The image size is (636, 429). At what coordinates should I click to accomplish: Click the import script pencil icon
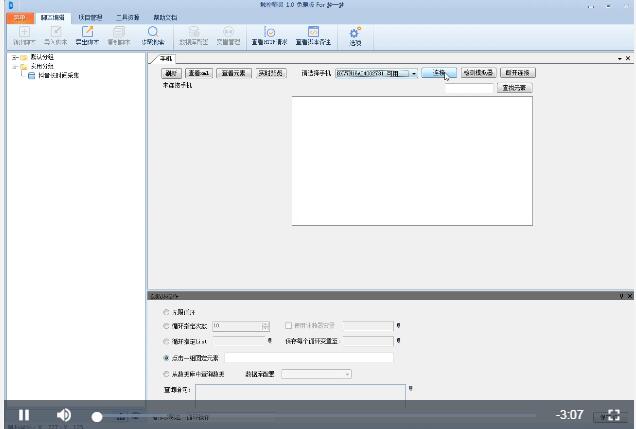pos(56,32)
